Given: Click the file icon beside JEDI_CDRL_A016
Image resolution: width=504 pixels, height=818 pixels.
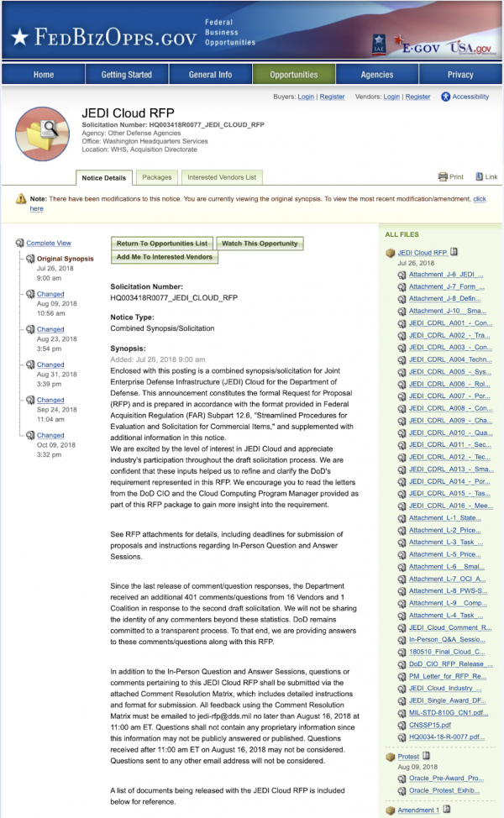Looking at the screenshot, I should click(x=402, y=506).
